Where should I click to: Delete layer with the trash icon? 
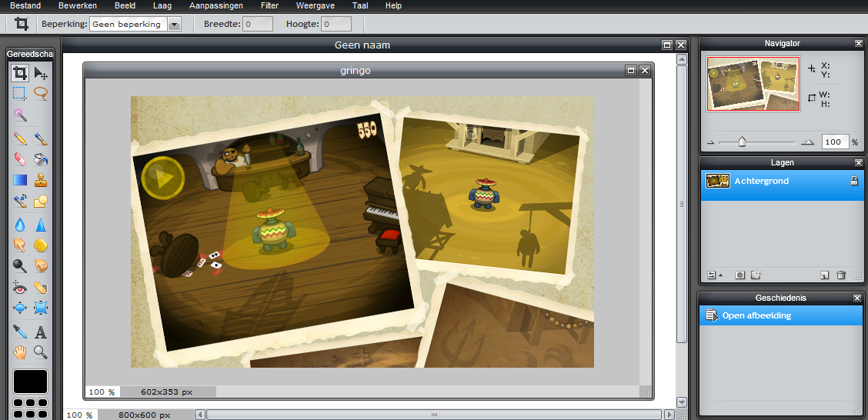point(841,275)
